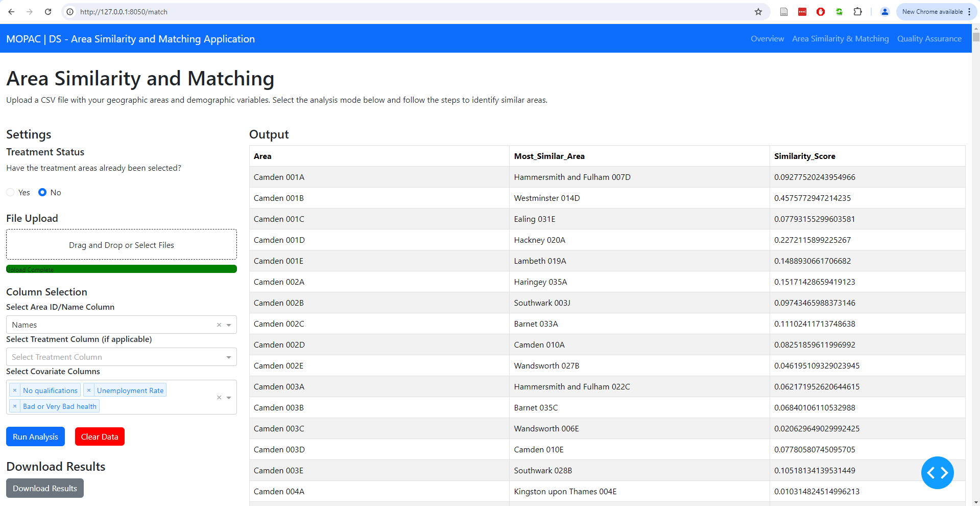Select No for treatment areas selected
980x506 pixels.
click(x=42, y=192)
